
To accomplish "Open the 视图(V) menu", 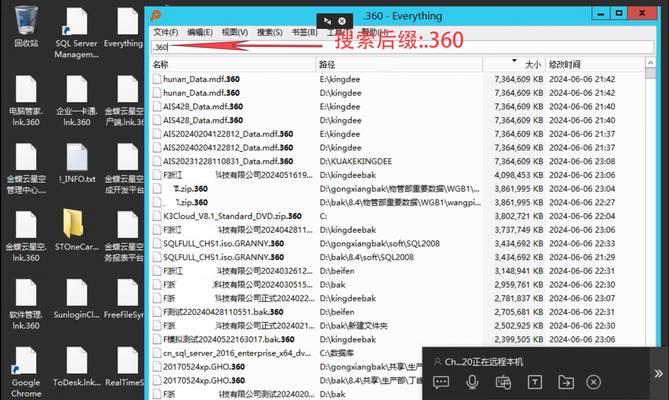I will pos(235,32).
